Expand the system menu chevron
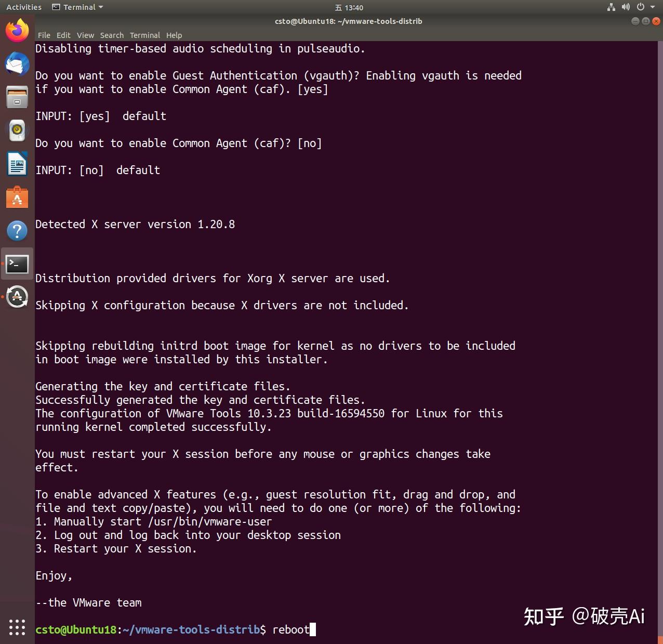 (653, 7)
